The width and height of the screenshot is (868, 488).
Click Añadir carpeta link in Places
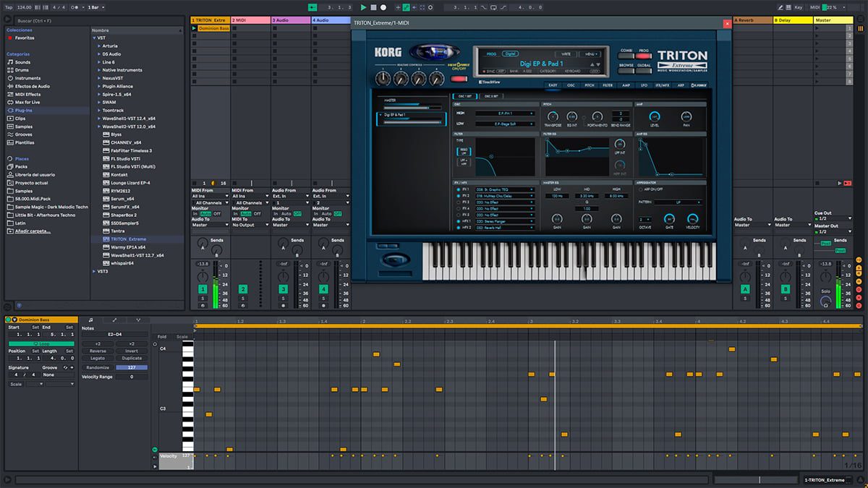(31, 231)
